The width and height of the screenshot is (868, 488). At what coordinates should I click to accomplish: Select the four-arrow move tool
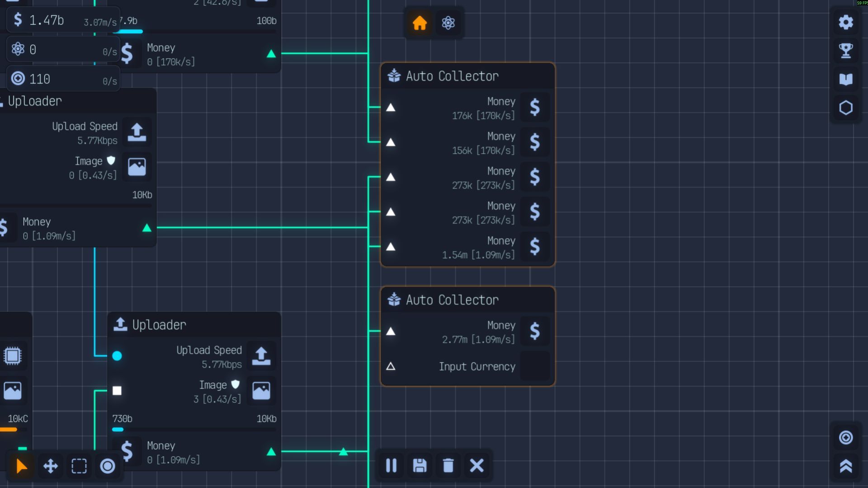click(50, 466)
